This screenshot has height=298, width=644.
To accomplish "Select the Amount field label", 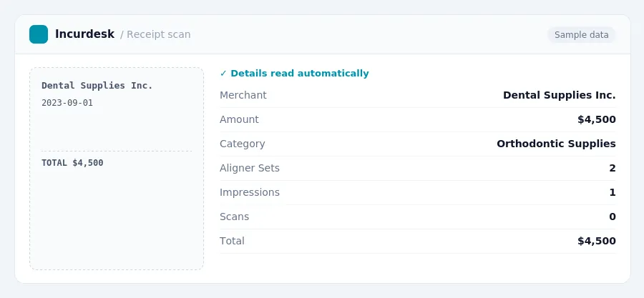I will pyautogui.click(x=239, y=119).
